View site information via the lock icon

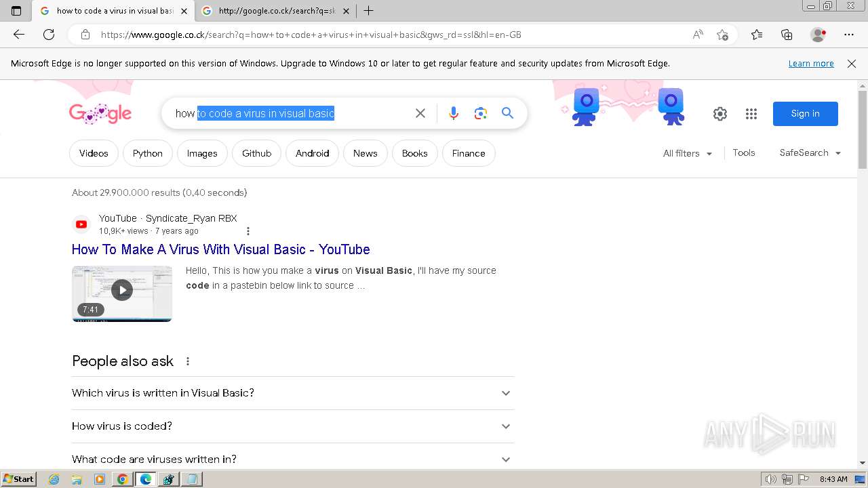tap(85, 35)
